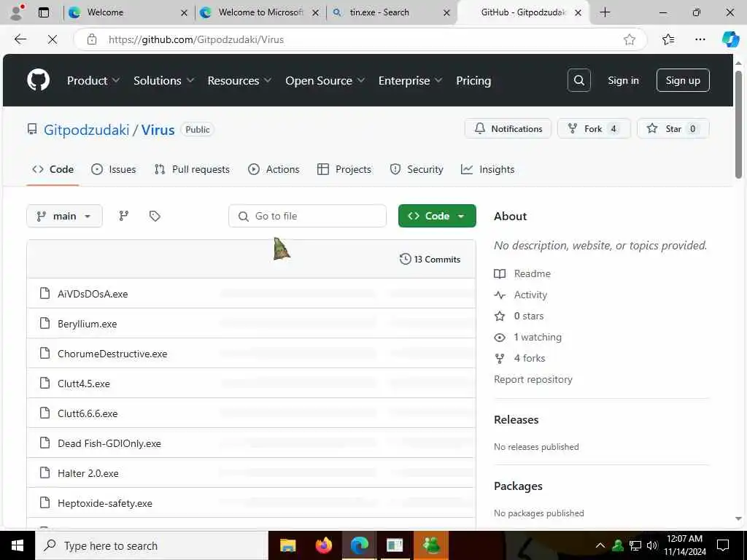Click the browser back arrow

tap(20, 39)
